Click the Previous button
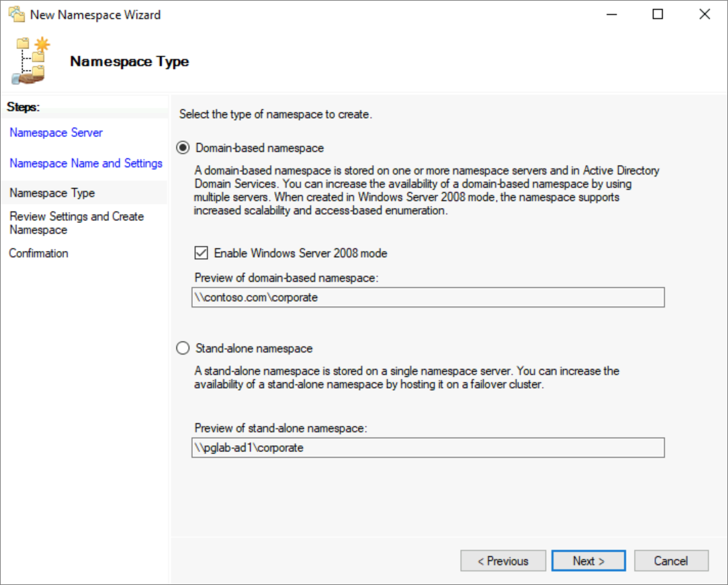This screenshot has height=585, width=728. click(503, 560)
